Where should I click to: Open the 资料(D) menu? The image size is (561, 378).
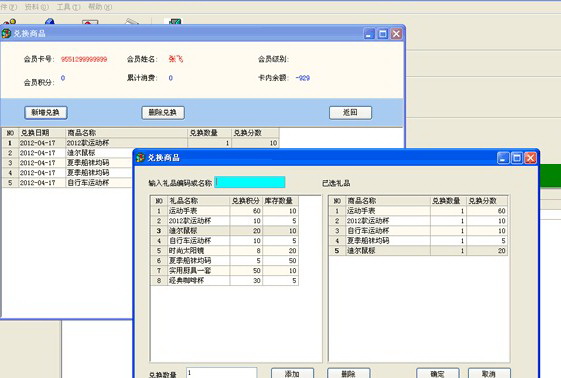click(x=36, y=7)
